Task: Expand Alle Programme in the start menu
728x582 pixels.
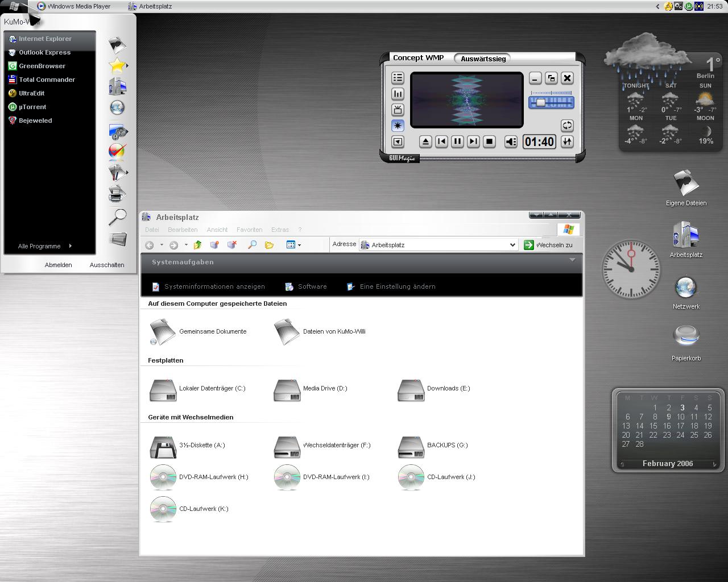Action: [45, 246]
